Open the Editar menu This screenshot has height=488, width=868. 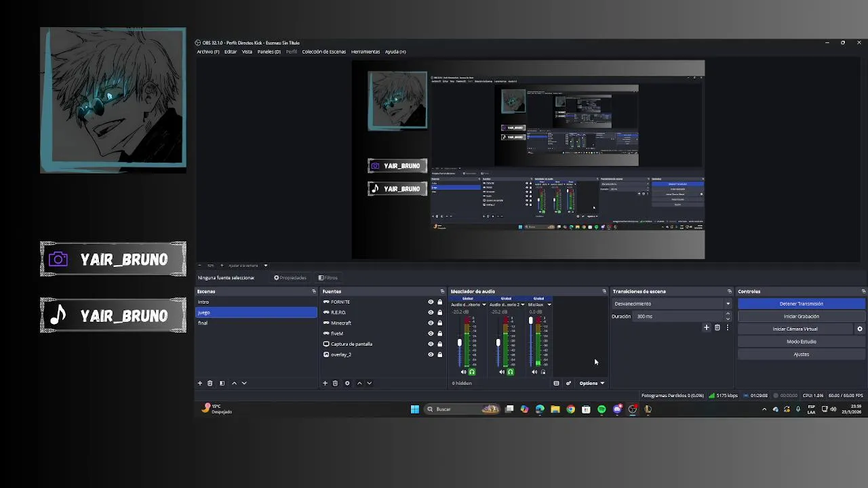[x=231, y=52]
